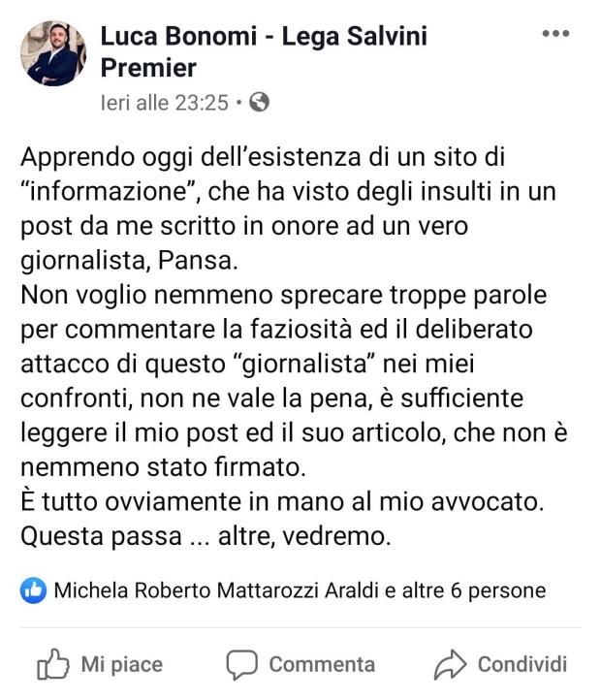Screen dimensions: 601x700
Task: Click Luca Bonomi's round profile picture
Action: [53, 53]
